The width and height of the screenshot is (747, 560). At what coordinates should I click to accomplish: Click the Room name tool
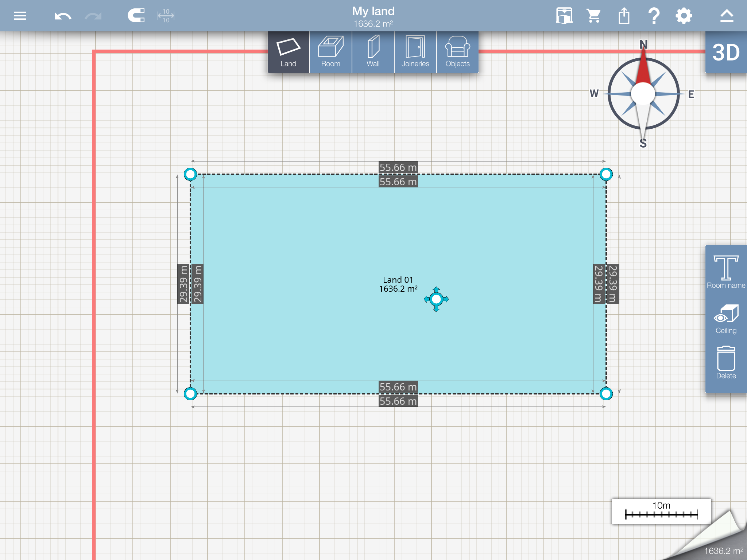[726, 272]
